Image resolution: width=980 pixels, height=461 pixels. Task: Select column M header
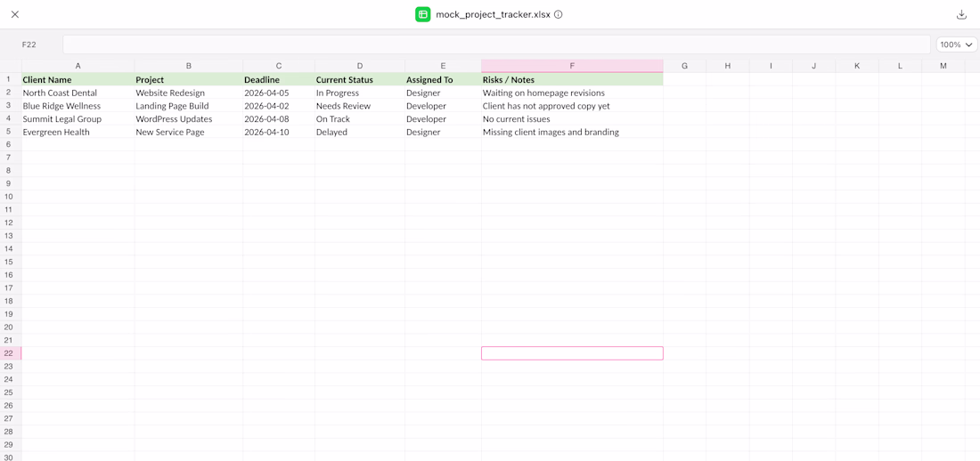click(x=943, y=66)
